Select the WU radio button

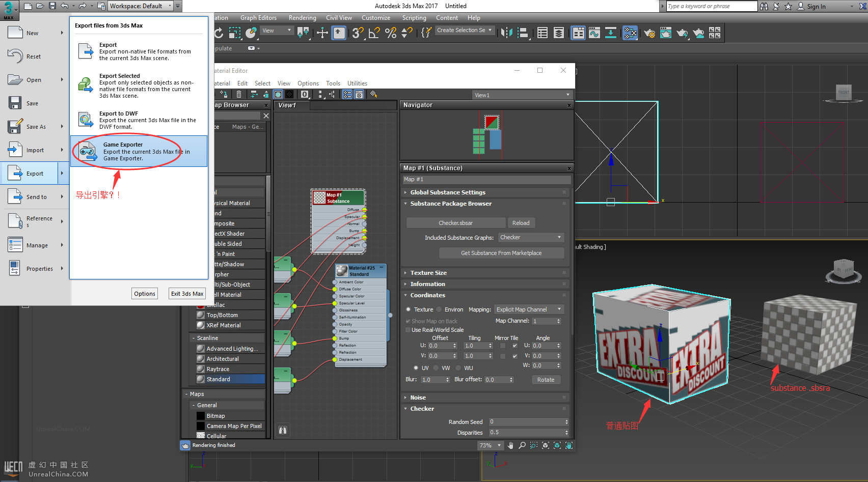pyautogui.click(x=458, y=368)
